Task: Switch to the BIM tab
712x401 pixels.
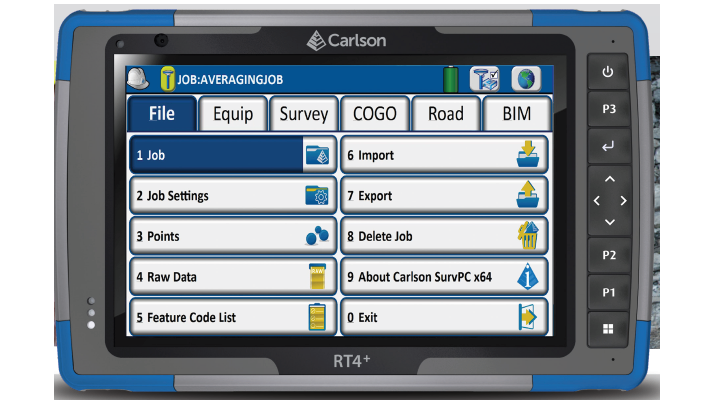Action: tap(517, 114)
